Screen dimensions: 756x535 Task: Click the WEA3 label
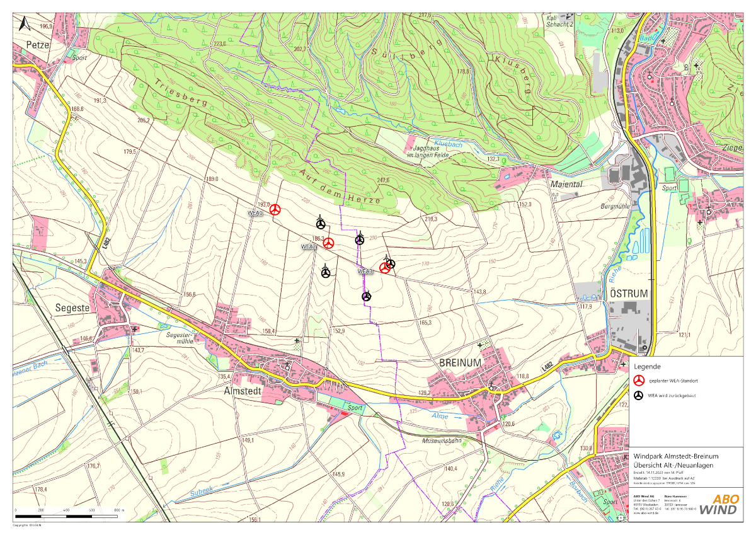pyautogui.click(x=365, y=271)
